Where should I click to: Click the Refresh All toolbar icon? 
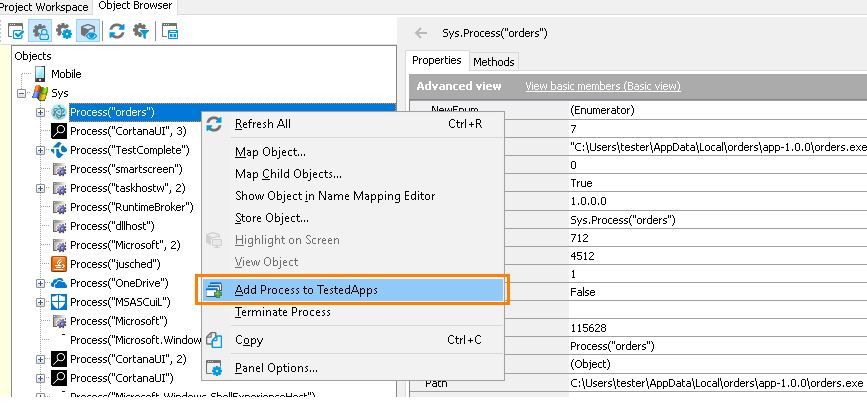[x=117, y=32]
